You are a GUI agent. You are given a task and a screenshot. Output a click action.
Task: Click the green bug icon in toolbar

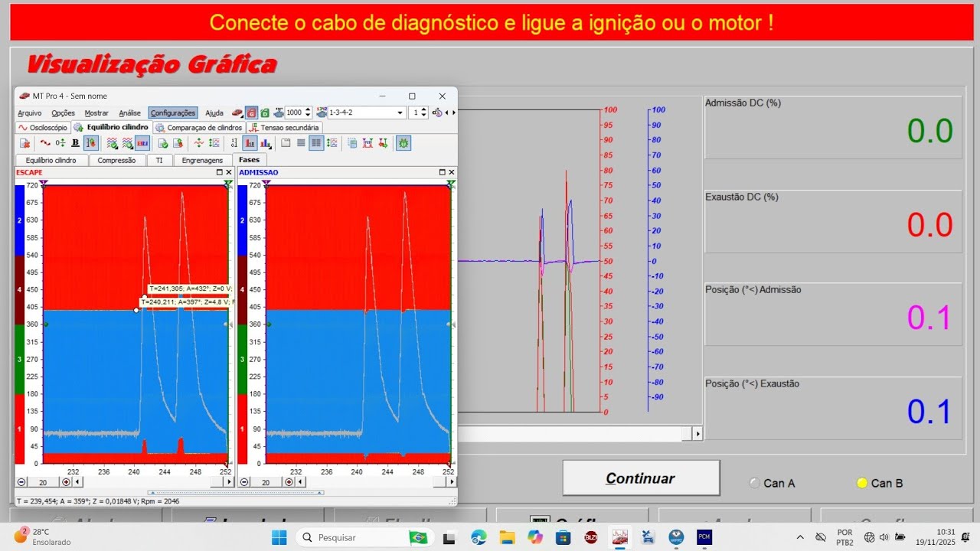click(x=403, y=143)
